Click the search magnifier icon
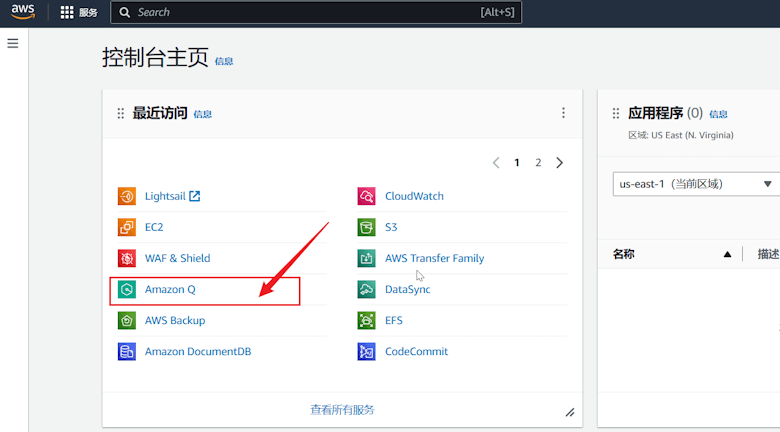The width and height of the screenshot is (780, 432). point(124,12)
